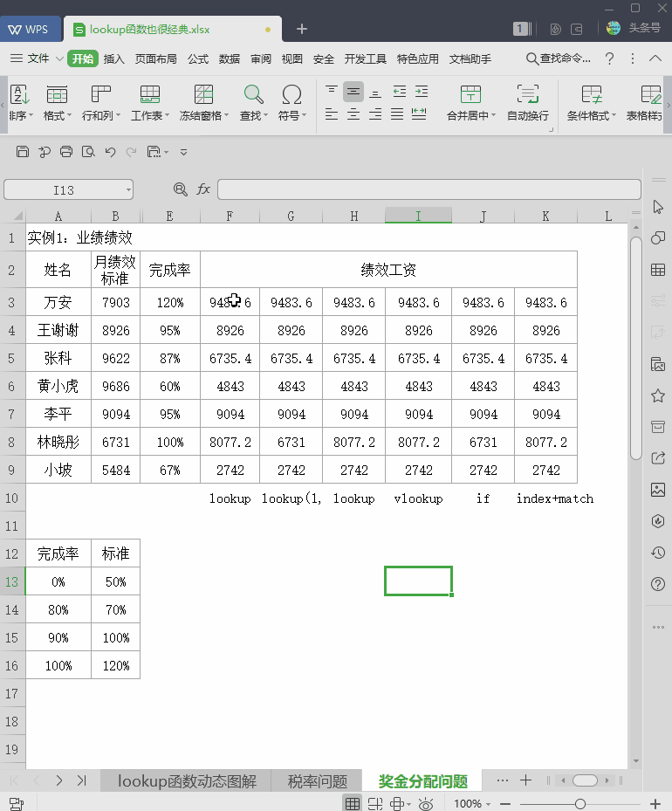
Task: Expand quick access toolbar customize arrow
Action: click(x=183, y=152)
